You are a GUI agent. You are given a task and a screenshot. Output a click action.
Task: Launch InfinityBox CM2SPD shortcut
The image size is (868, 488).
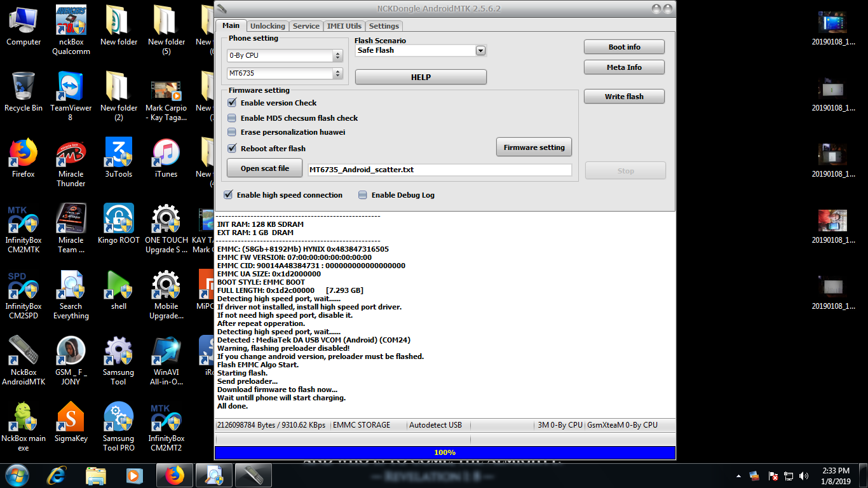coord(24,294)
